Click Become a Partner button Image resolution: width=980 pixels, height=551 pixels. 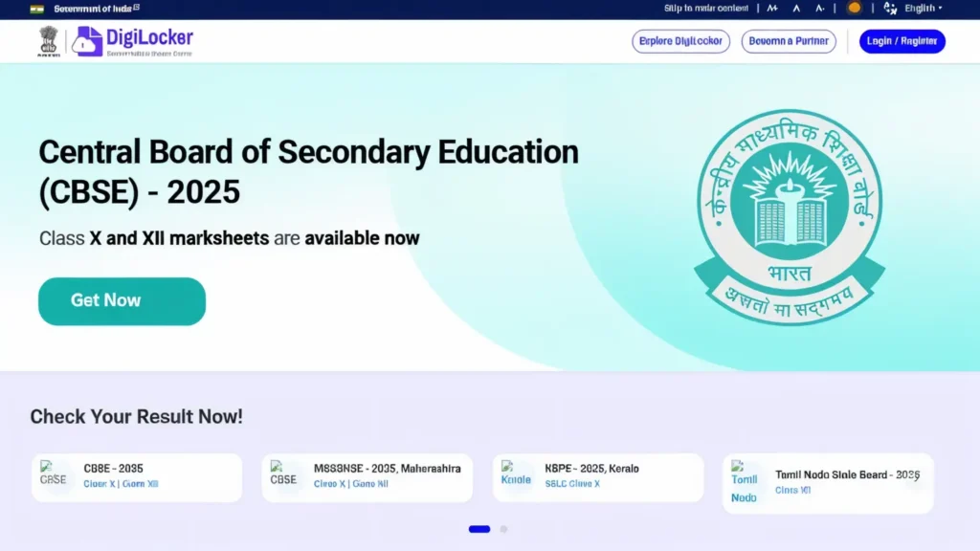(789, 41)
